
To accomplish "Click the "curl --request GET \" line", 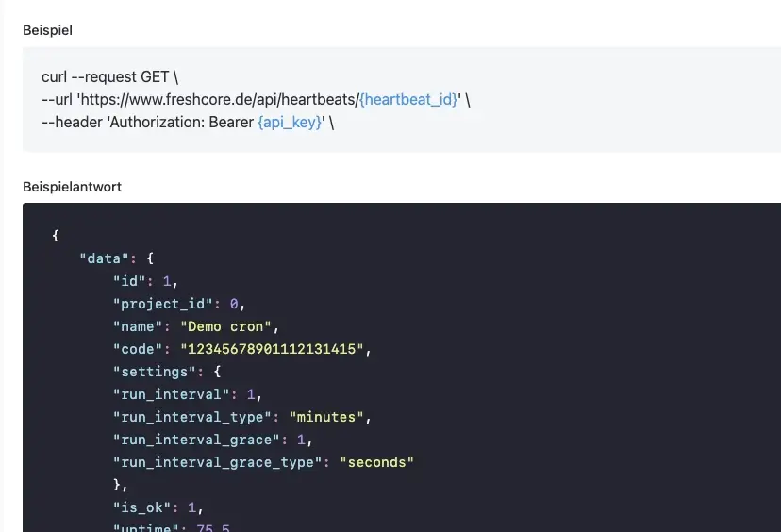I will click(x=109, y=77).
